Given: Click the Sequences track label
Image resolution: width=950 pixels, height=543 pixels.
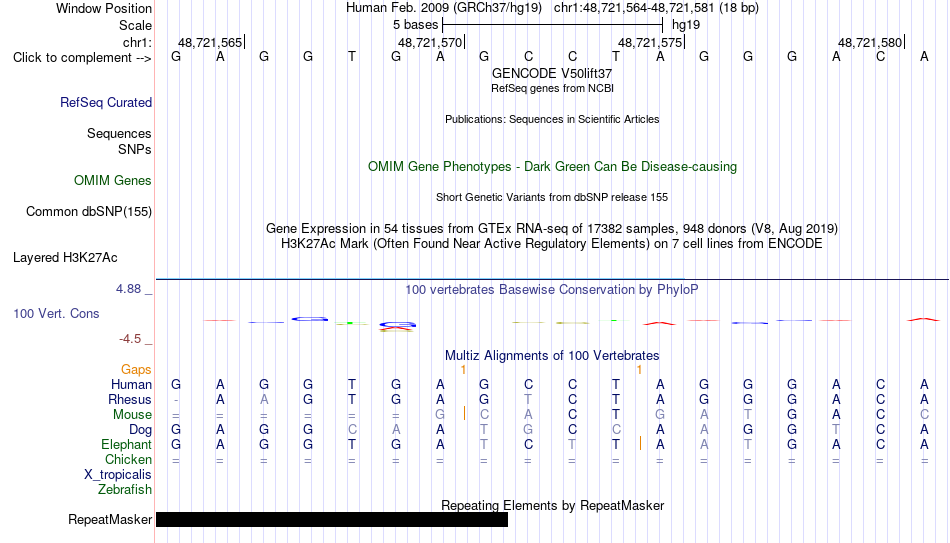Looking at the screenshot, I should pyautogui.click(x=119, y=133).
